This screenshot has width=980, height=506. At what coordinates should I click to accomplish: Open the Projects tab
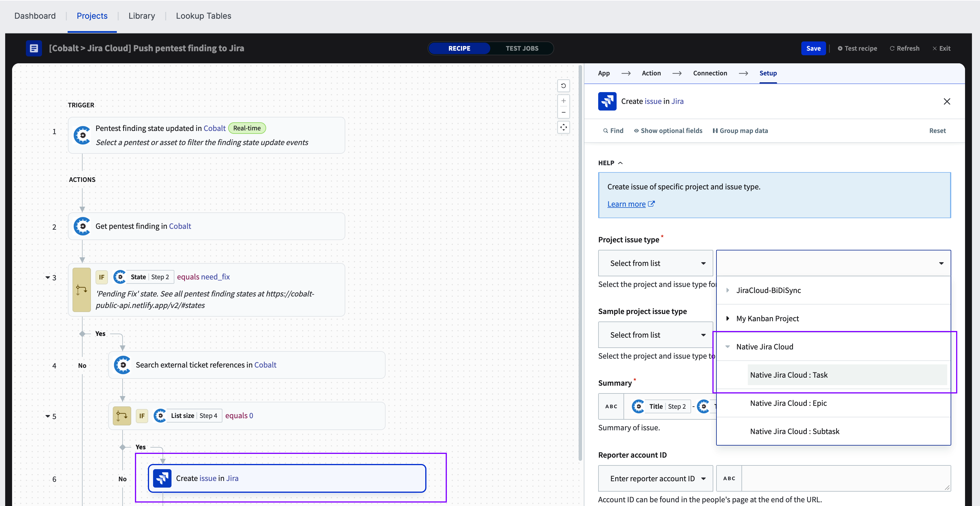[92, 16]
